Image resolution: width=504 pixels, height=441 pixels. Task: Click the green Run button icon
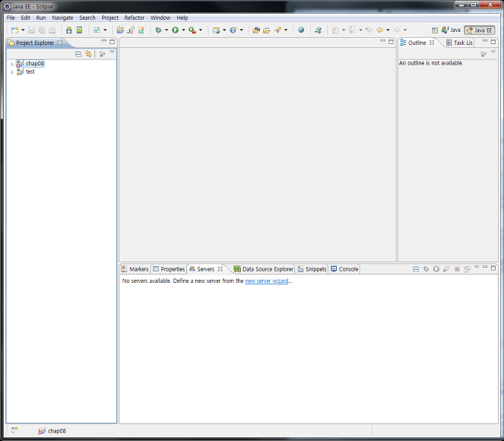pos(175,30)
